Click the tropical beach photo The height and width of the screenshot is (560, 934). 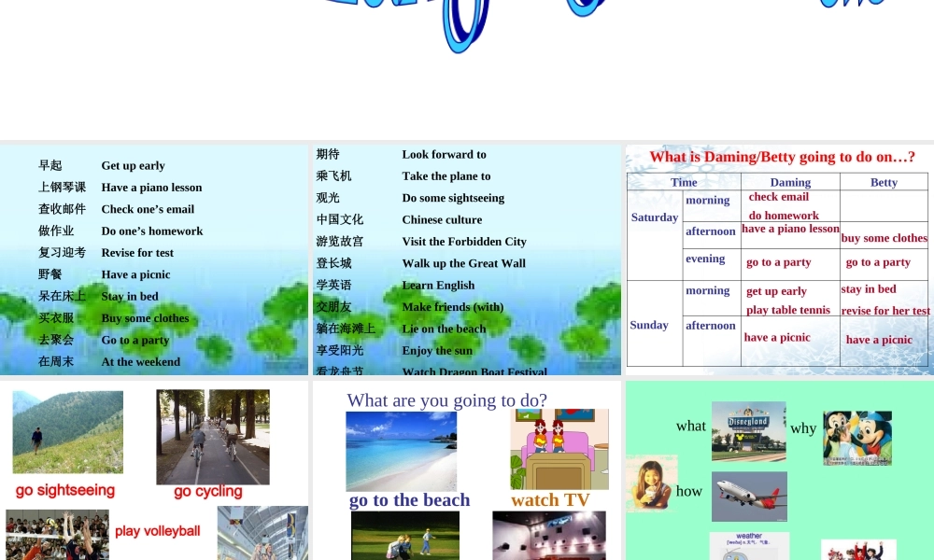pyautogui.click(x=401, y=451)
